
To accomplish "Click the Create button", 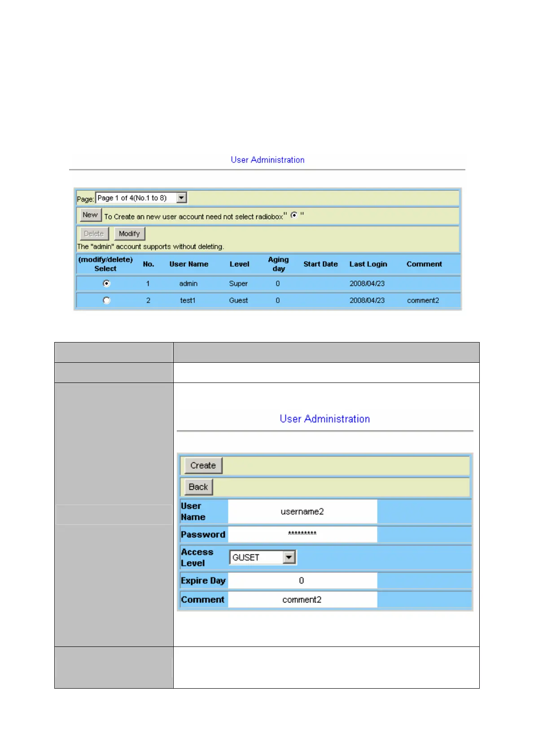I will [x=203, y=466].
